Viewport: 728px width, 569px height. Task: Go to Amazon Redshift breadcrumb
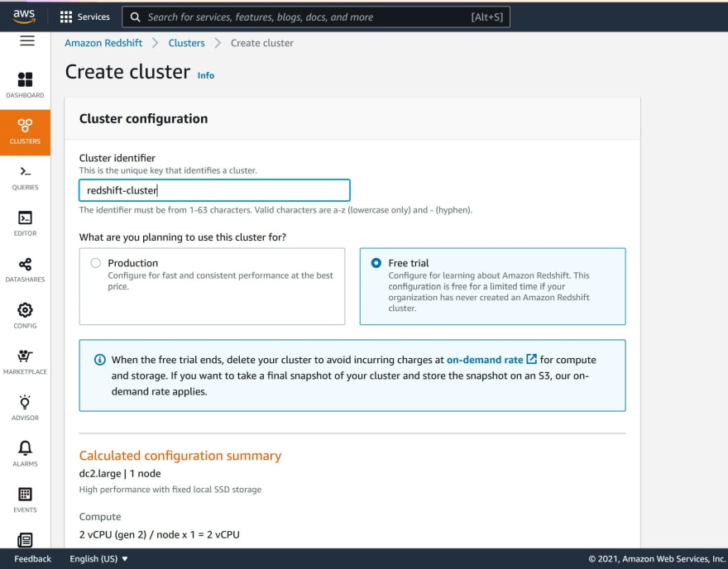point(103,43)
